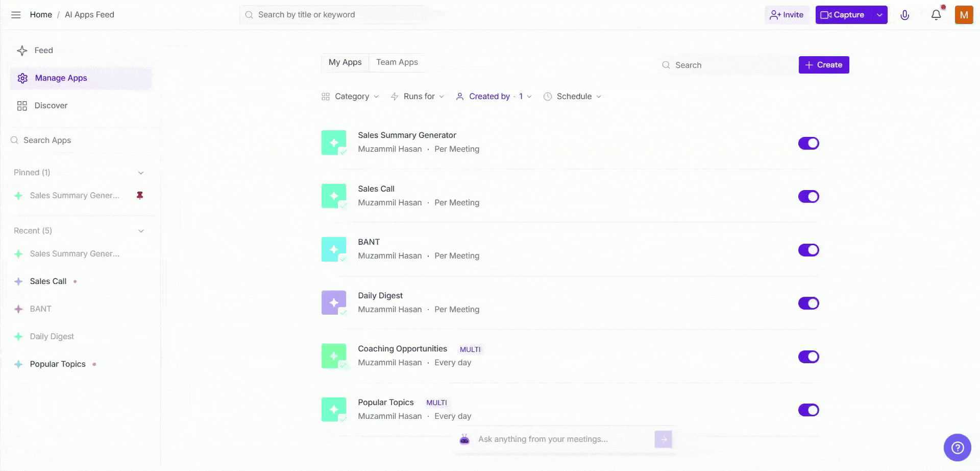The height and width of the screenshot is (471, 980).
Task: Expand the Schedule filter dropdown
Action: pos(572,96)
